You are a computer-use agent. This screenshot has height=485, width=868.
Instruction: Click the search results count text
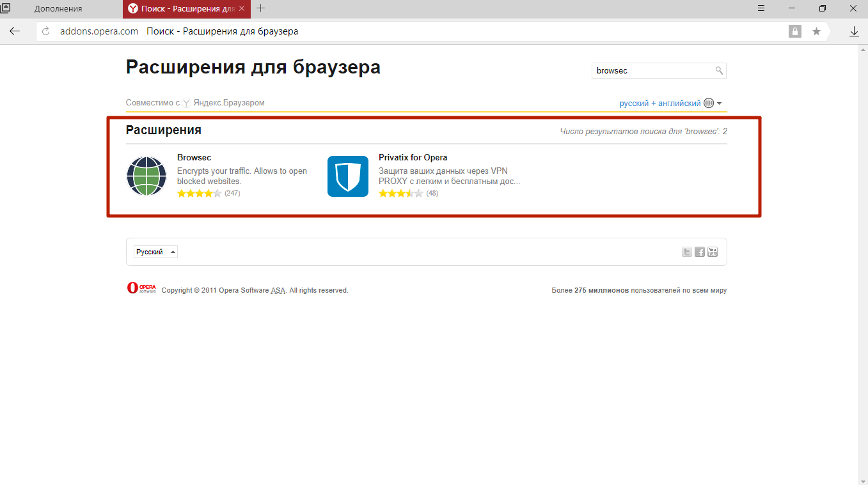coord(643,132)
